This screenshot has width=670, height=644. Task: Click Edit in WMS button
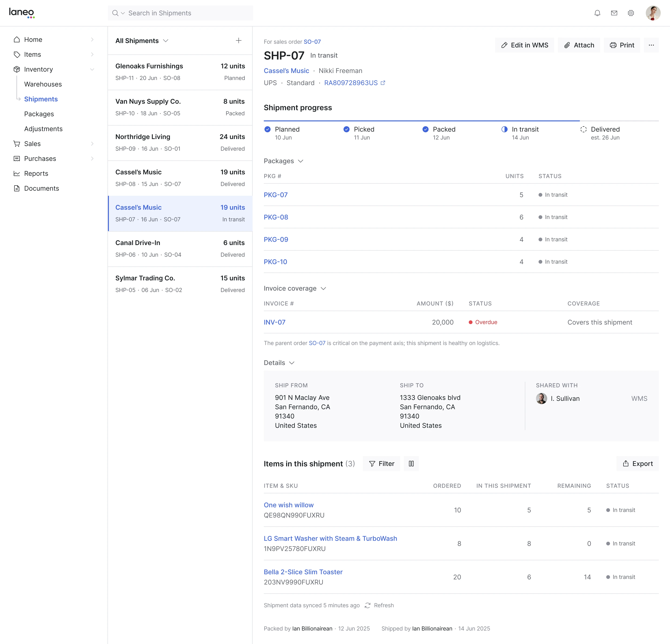(x=524, y=45)
